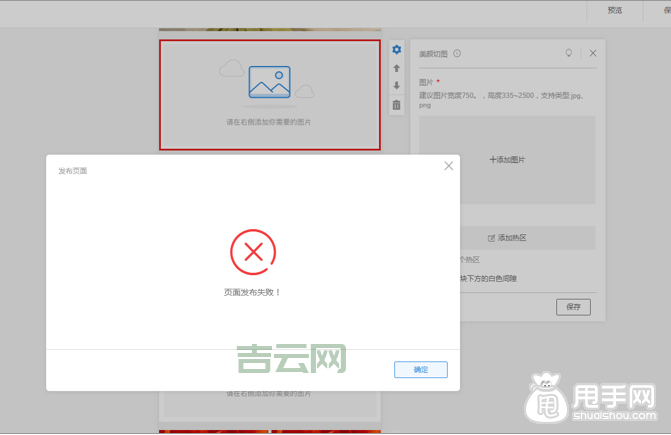Click the 发布页面 dialog title

pos(73,171)
